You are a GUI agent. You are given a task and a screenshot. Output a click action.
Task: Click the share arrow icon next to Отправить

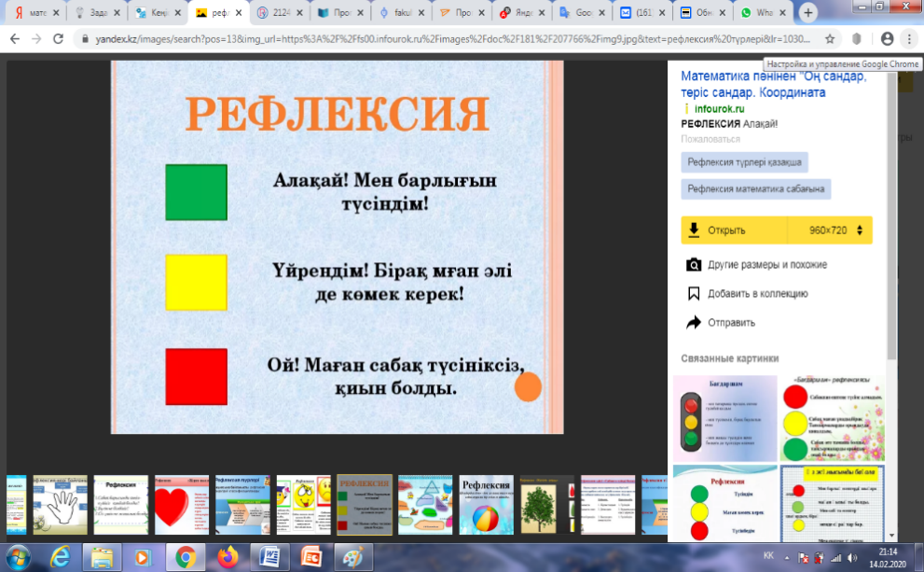click(x=694, y=323)
